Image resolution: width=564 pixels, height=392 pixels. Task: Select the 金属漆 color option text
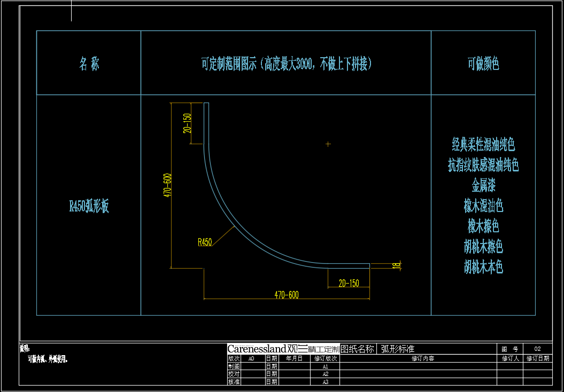coord(483,185)
